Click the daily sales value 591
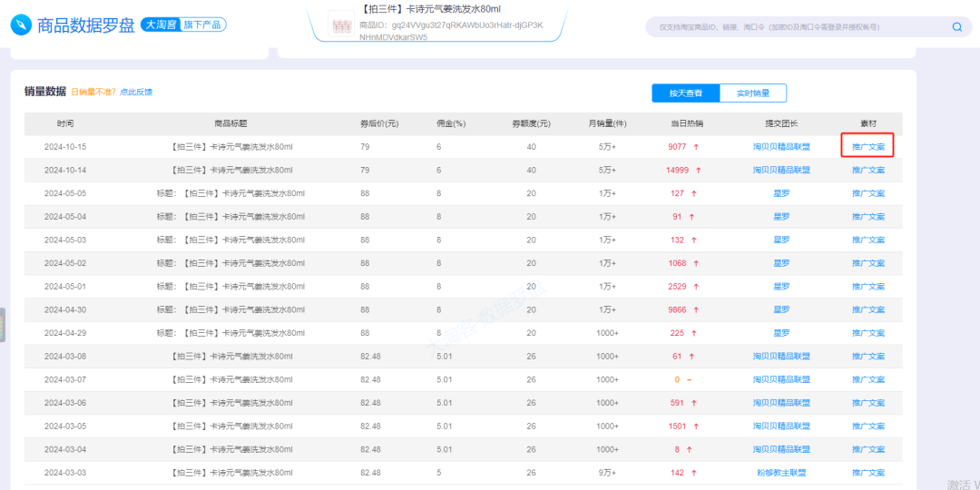 coord(678,403)
